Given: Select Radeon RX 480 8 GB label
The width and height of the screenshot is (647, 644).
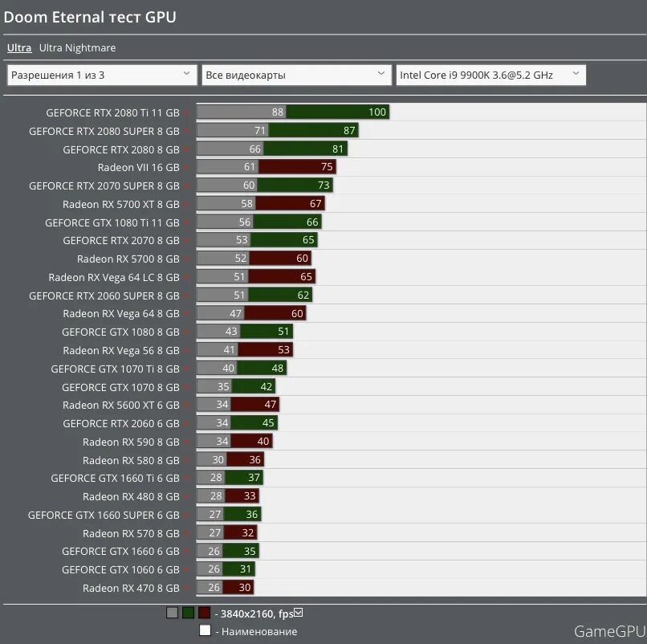Looking at the screenshot, I should coord(131,496).
